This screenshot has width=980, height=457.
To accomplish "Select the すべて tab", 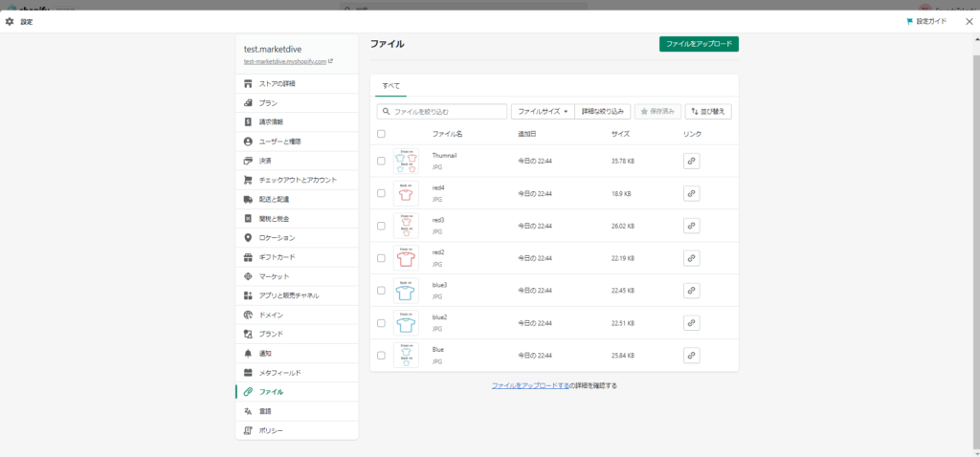I will click(x=390, y=86).
